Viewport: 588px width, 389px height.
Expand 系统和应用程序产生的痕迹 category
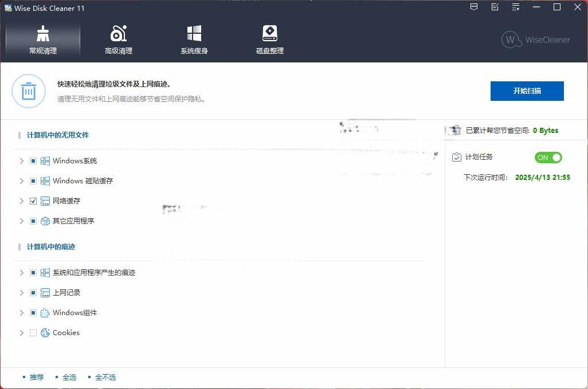click(x=21, y=273)
